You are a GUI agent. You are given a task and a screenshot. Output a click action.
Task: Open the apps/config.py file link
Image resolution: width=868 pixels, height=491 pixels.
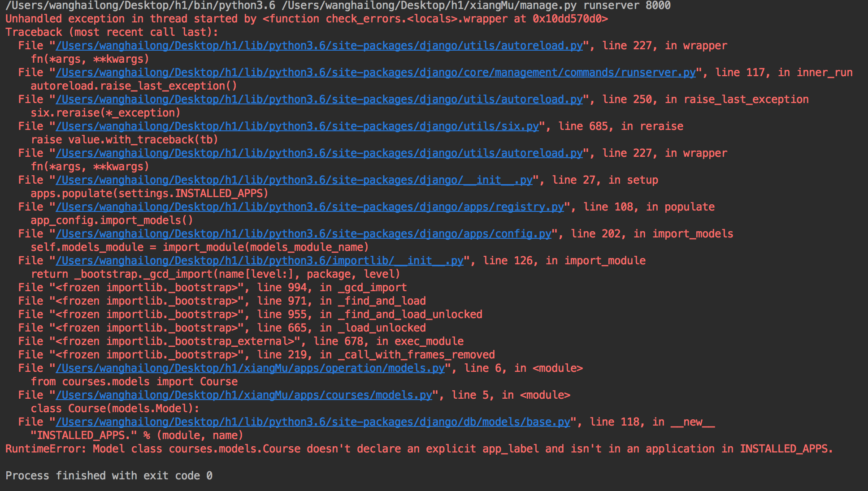point(304,234)
